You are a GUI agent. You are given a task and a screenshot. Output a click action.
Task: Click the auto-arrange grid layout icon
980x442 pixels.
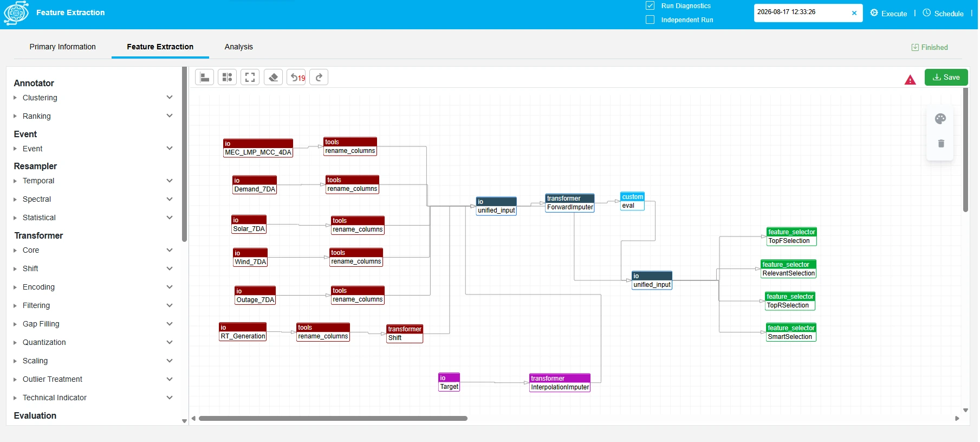[x=227, y=78]
